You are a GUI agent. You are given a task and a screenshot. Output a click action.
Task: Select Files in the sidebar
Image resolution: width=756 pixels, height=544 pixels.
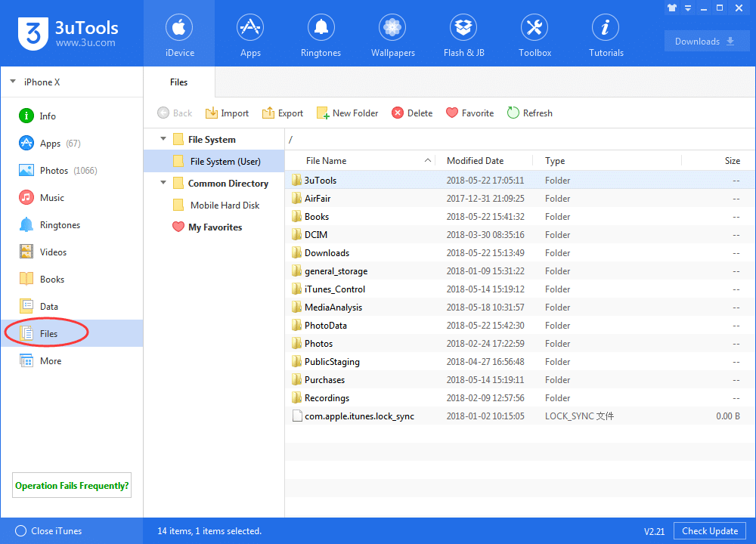coord(72,333)
